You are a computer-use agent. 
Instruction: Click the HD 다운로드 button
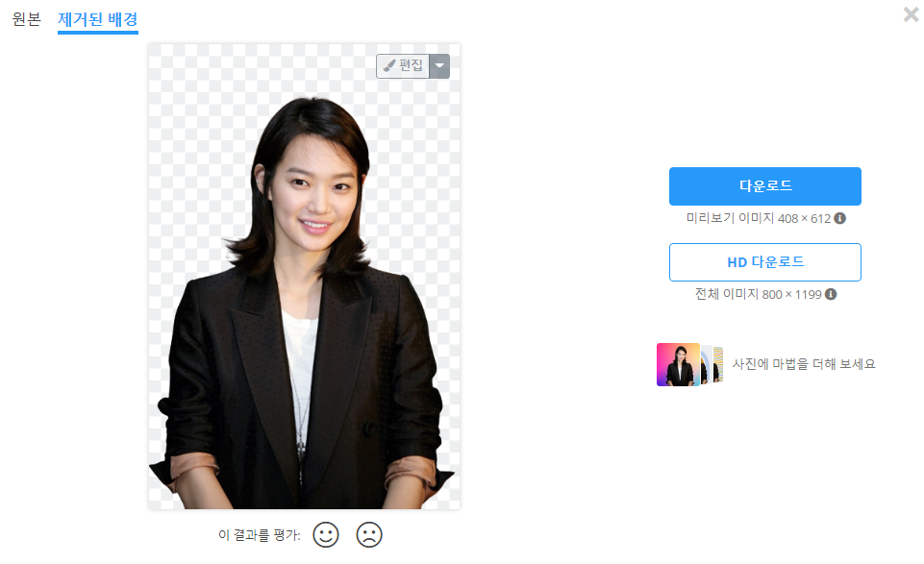pyautogui.click(x=765, y=262)
